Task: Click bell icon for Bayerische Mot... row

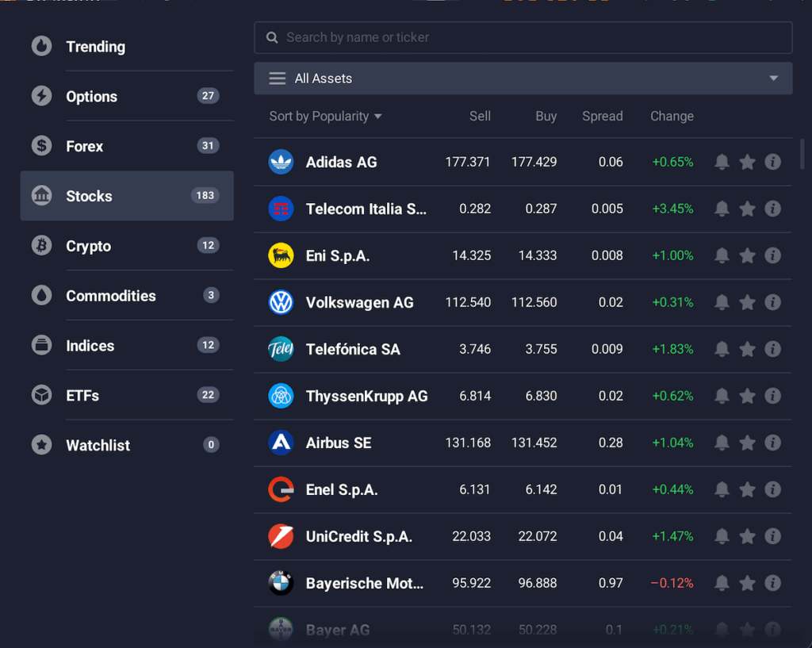Action: pyautogui.click(x=722, y=583)
